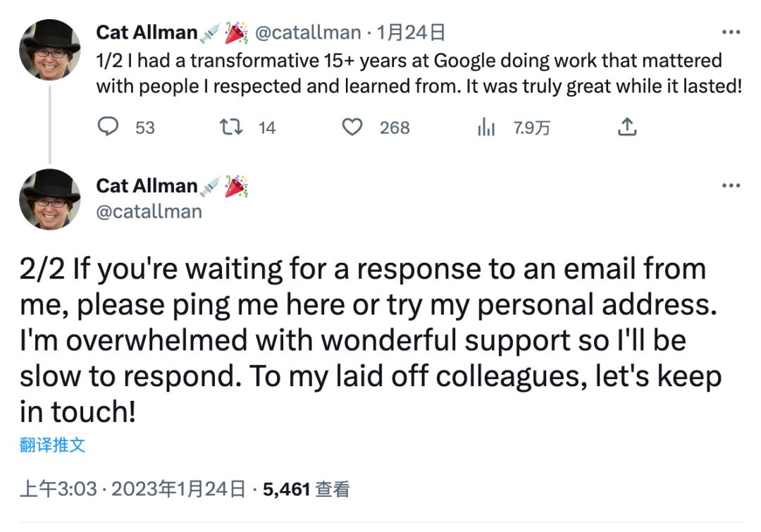Click Cat Allman's avatar on the 2/2 tweet
This screenshot has height=532, width=761.
pos(49,199)
